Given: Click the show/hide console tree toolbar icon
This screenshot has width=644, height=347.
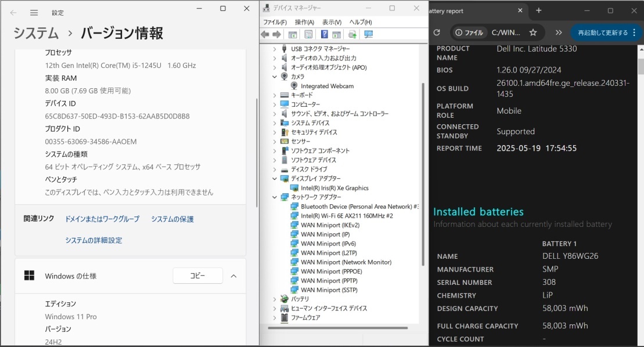Looking at the screenshot, I should (x=293, y=34).
